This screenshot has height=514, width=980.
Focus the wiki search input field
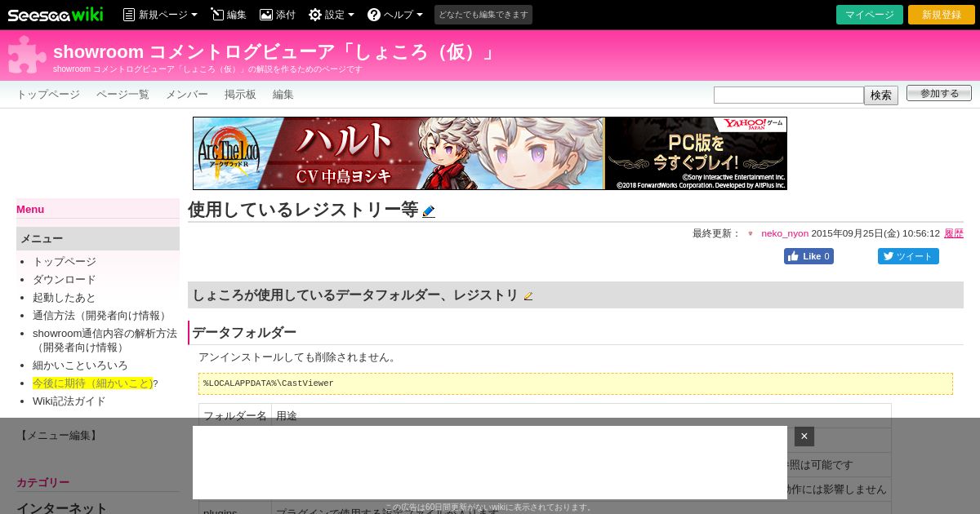[x=789, y=95]
